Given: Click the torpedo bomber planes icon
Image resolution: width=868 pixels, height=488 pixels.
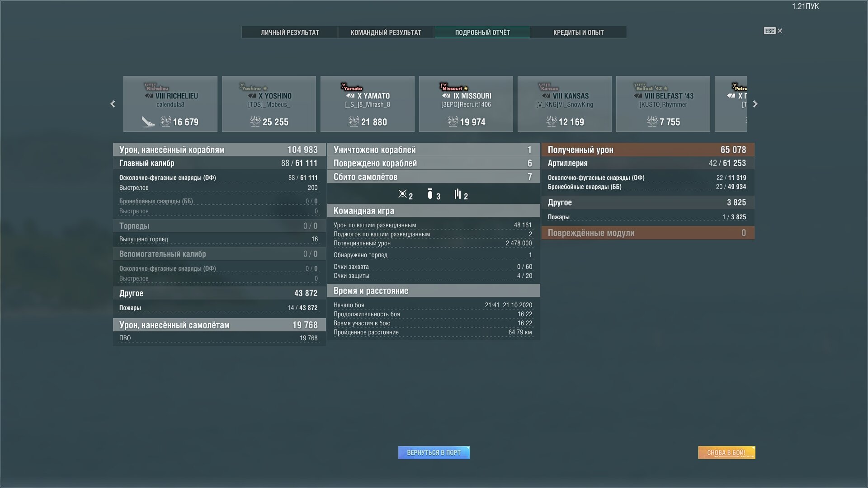Looking at the screenshot, I should pyautogui.click(x=458, y=194).
